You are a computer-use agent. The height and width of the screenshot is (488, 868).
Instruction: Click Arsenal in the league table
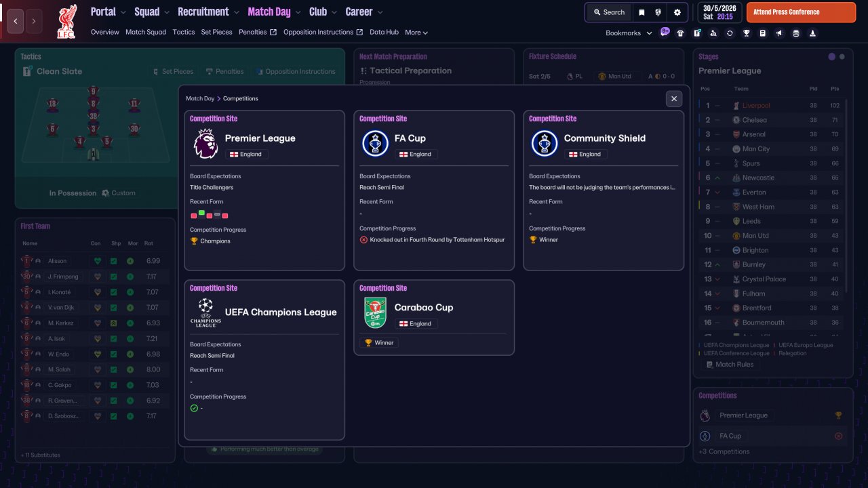754,134
